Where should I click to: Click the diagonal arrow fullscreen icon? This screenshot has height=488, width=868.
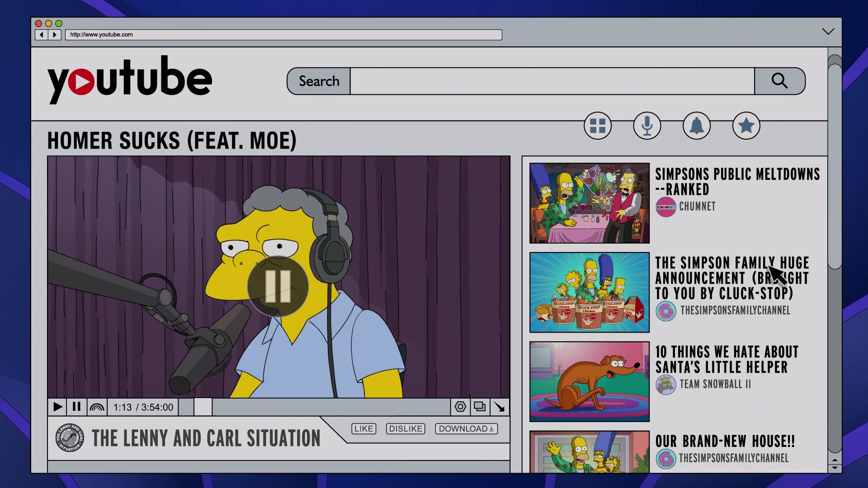[x=500, y=407]
